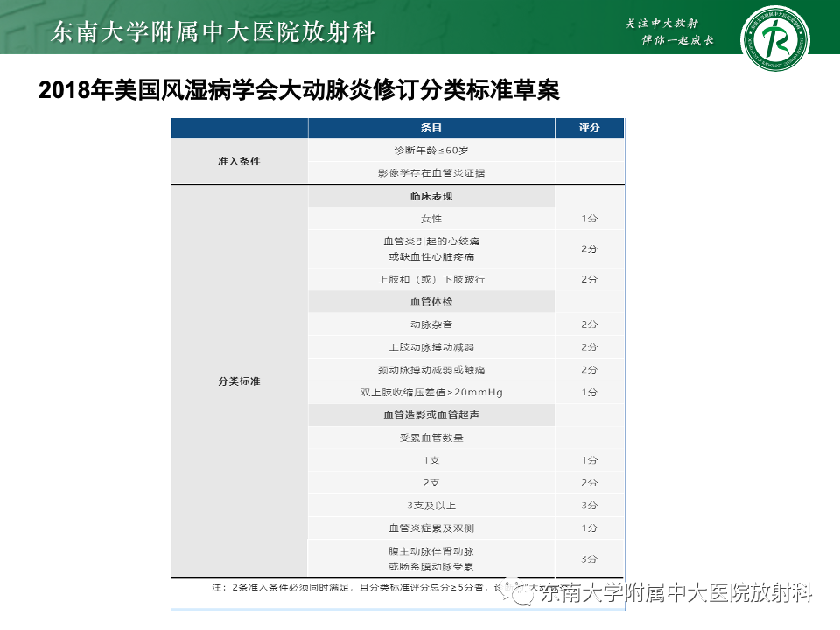Select the 准入条件 row label

[239, 161]
